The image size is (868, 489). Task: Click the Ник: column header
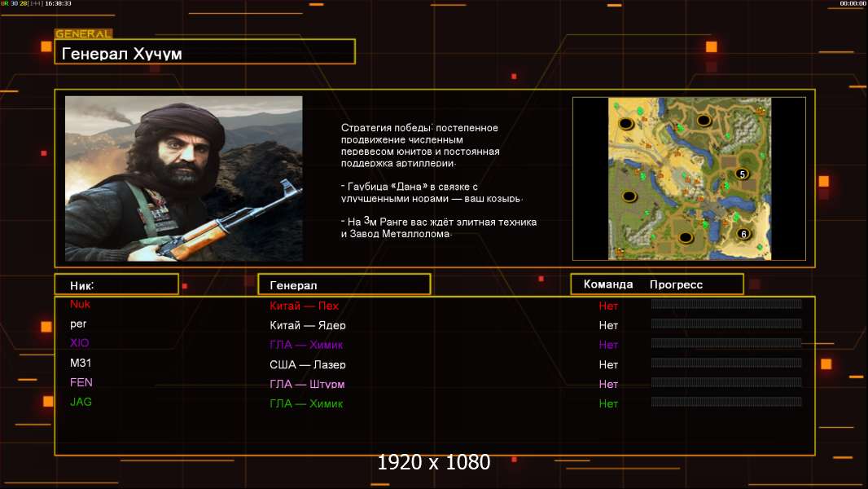(116, 284)
